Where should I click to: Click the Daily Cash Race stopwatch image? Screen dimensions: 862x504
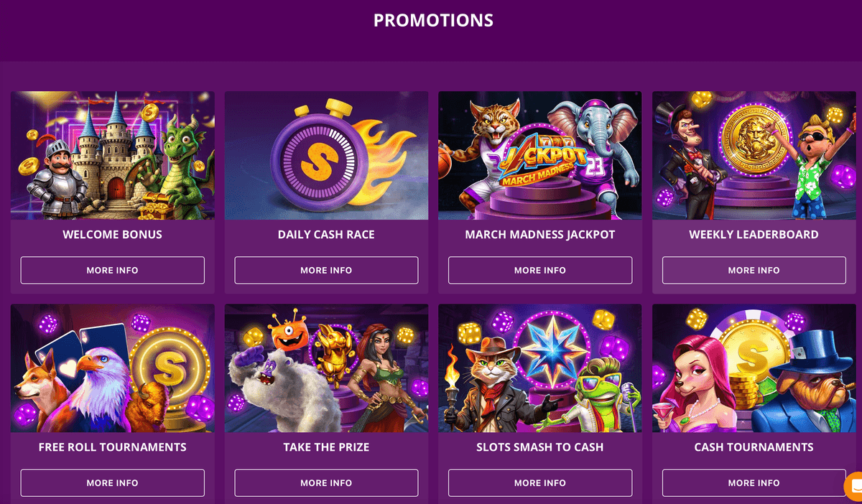click(326, 154)
